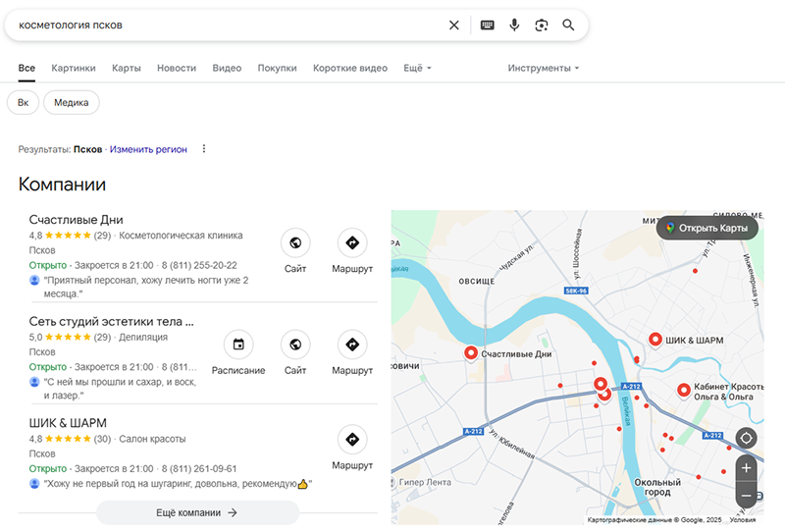Open the on-screen keyboard icon
The image size is (785, 532).
[x=487, y=26]
